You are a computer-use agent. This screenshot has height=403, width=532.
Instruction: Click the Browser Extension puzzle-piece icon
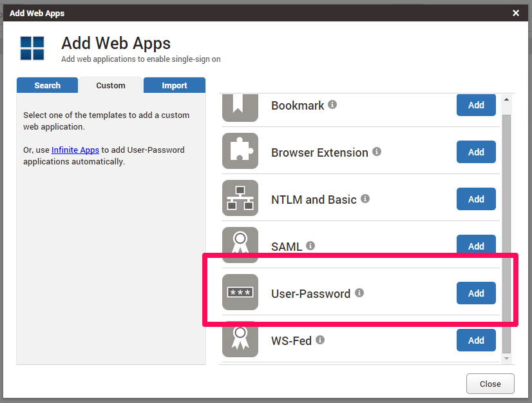tap(240, 151)
